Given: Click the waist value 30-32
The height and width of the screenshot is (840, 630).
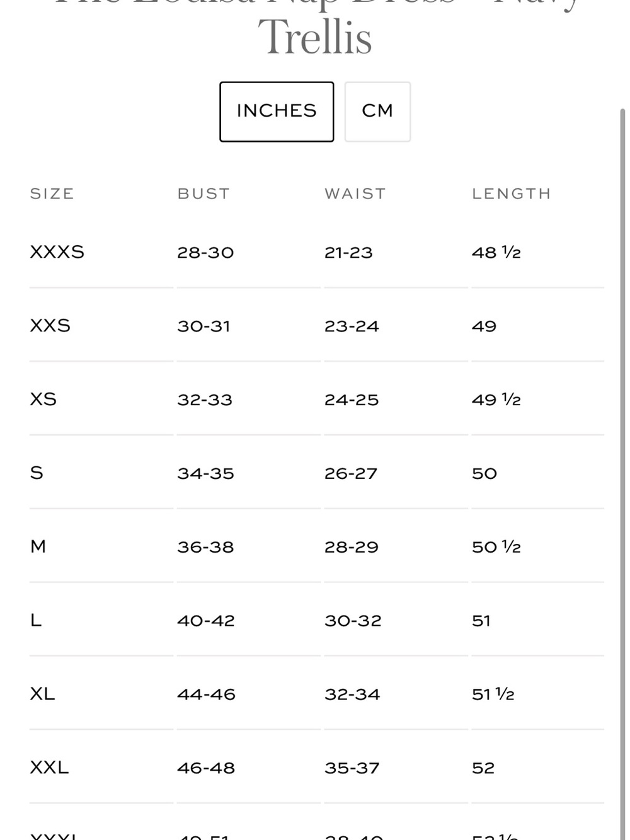Looking at the screenshot, I should [353, 621].
